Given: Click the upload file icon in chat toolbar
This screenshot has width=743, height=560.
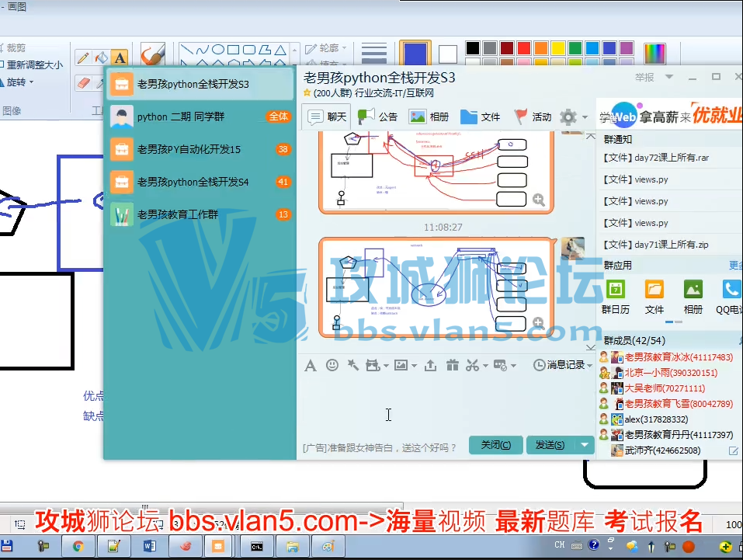Looking at the screenshot, I should 430,365.
